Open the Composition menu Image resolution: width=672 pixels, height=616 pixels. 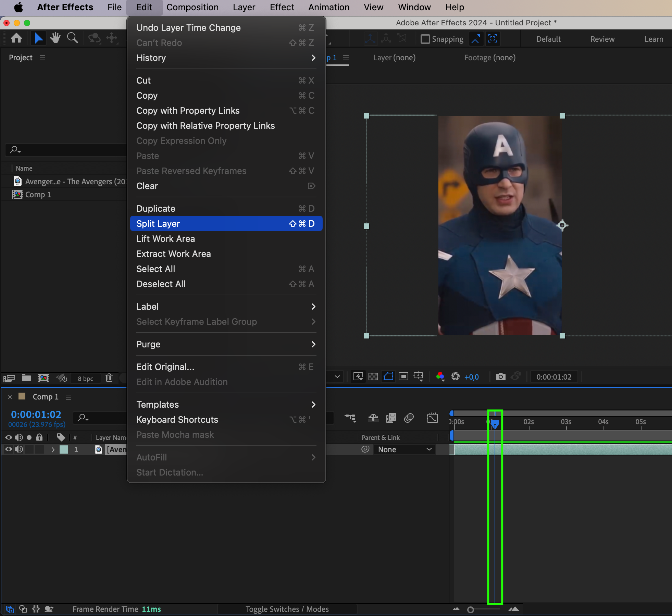[192, 7]
